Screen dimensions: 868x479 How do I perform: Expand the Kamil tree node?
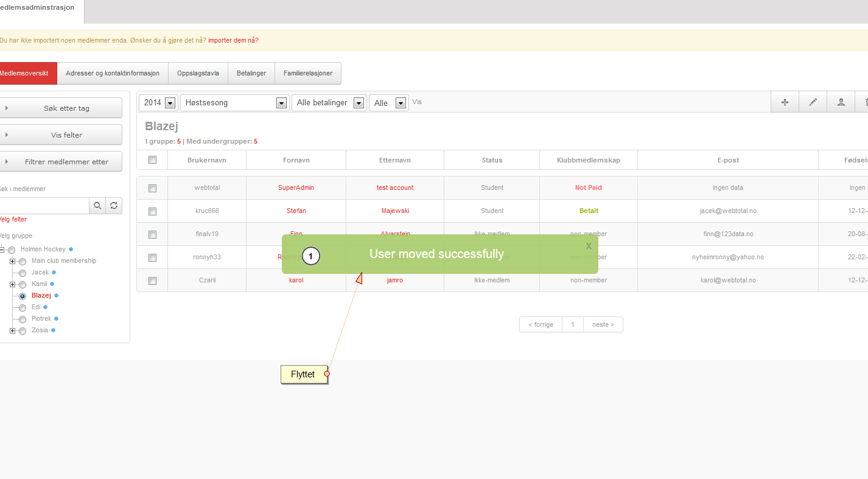coord(13,284)
